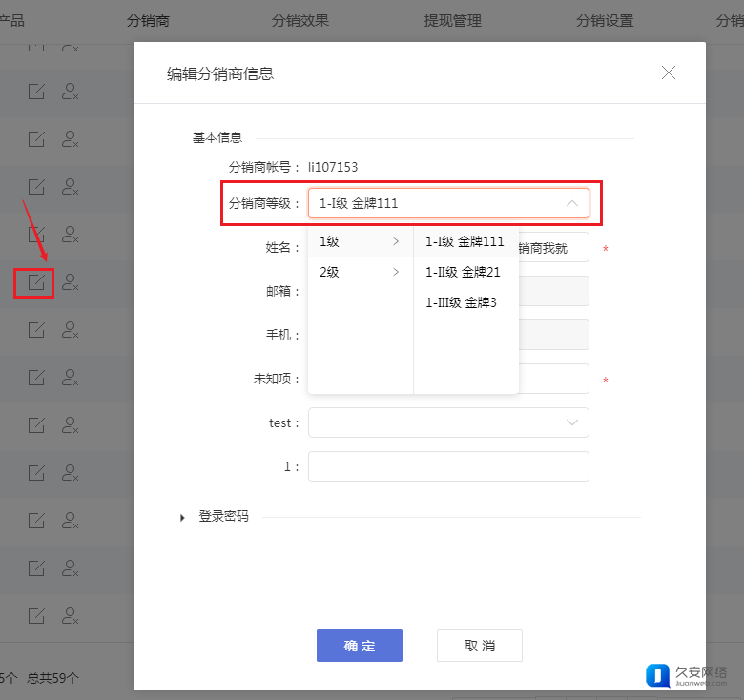
Task: Click remove-user icon level with 基本信息 heading
Action: click(x=70, y=139)
